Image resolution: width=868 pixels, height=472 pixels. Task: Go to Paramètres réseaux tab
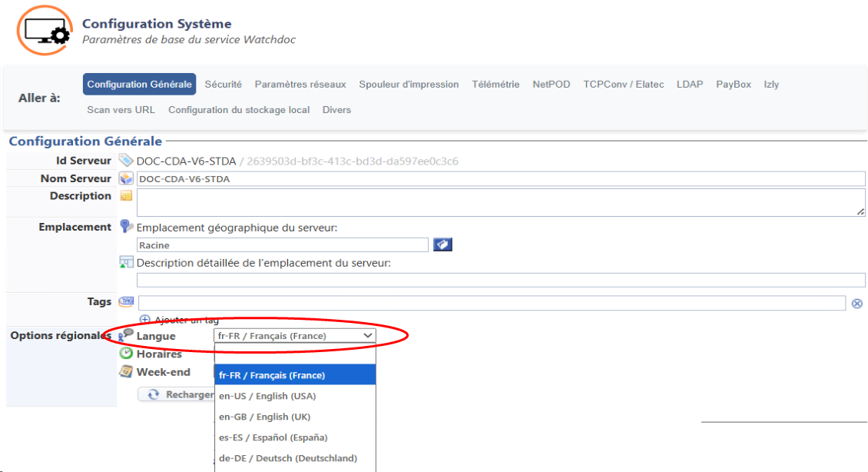[300, 85]
